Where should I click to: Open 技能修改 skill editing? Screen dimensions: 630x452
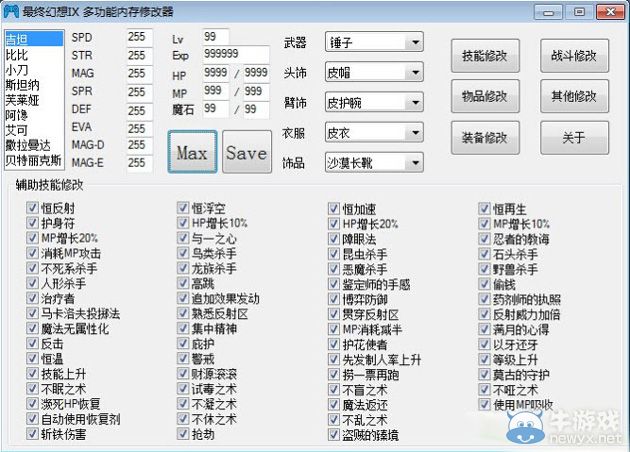[485, 56]
